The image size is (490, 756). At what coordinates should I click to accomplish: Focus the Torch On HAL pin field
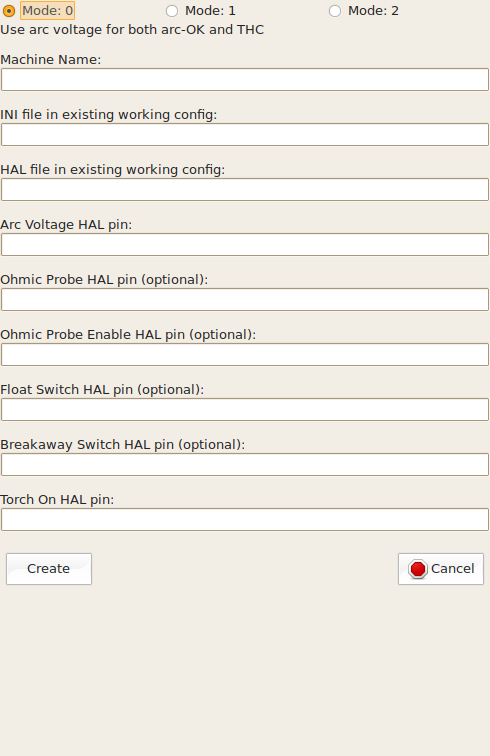coord(245,519)
